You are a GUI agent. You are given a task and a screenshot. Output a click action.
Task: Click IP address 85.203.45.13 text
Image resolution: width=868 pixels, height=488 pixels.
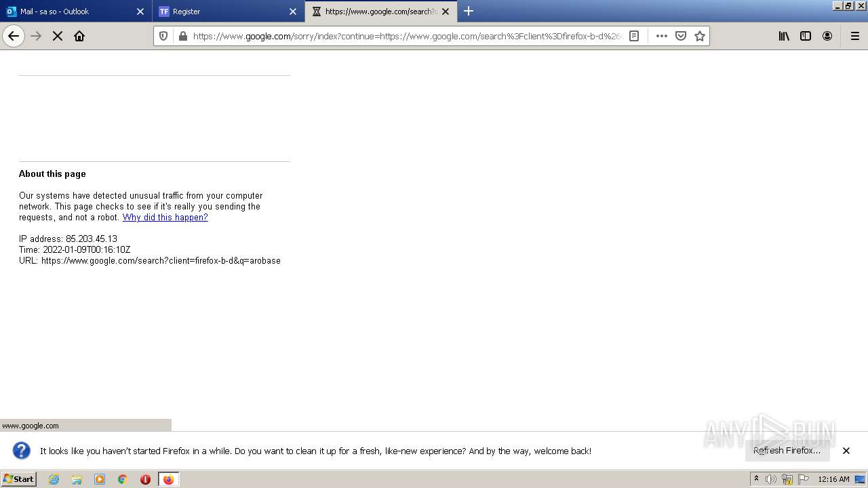tap(68, 239)
